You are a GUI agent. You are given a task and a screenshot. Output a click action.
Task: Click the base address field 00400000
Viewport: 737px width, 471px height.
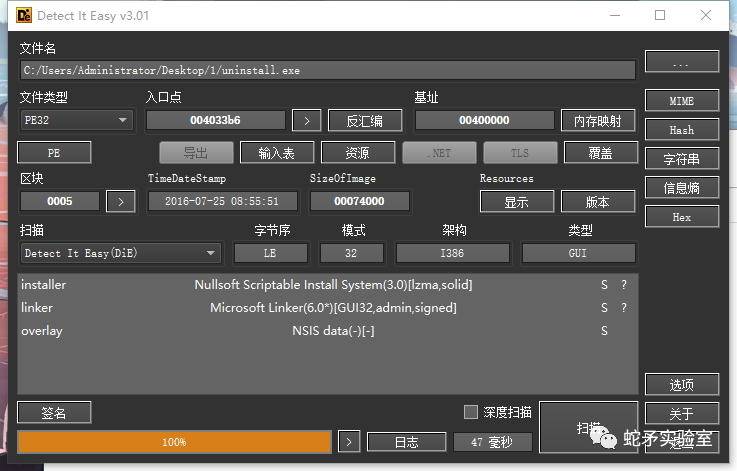click(x=484, y=120)
